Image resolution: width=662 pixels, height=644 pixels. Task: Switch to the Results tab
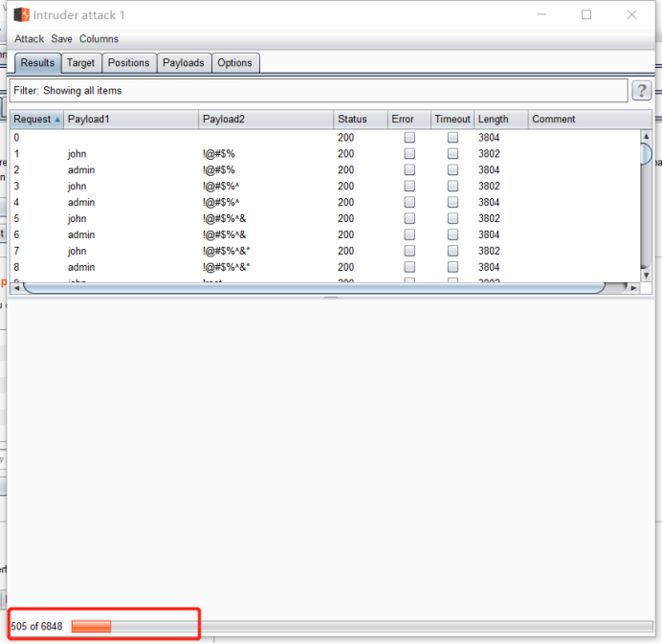[37, 63]
